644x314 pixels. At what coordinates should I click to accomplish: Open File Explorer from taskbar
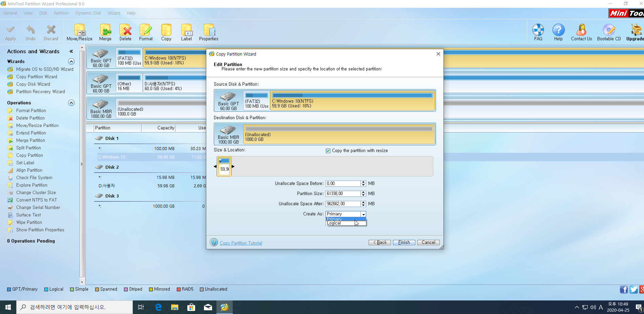(x=174, y=307)
